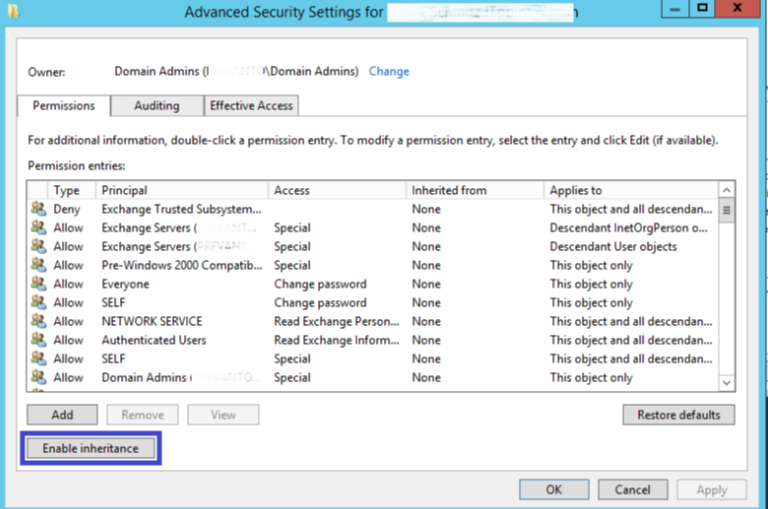Click the Pre-Windows 2000 Compatible entry icon
The image size is (768, 509).
click(38, 265)
